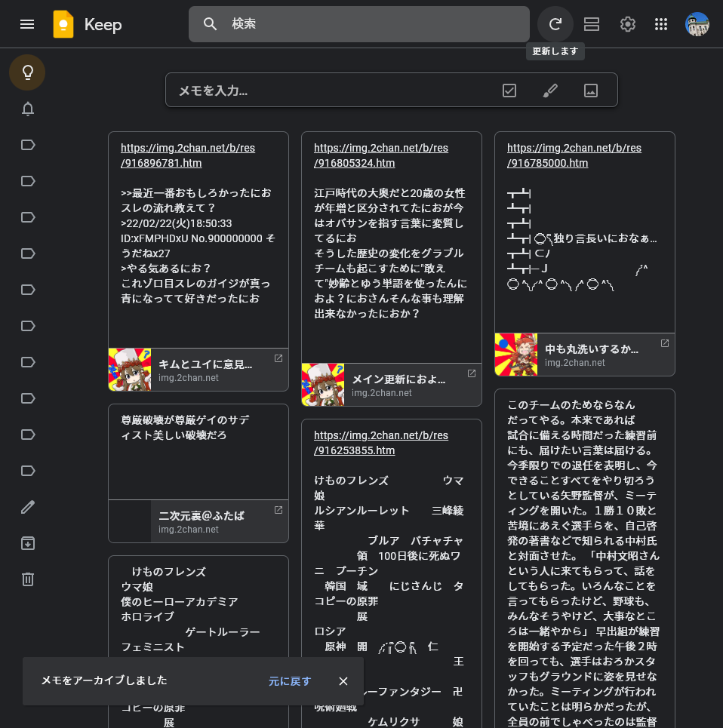723x728 pixels.
Task: Open the メイン更新におよ link preview title
Action: [398, 379]
